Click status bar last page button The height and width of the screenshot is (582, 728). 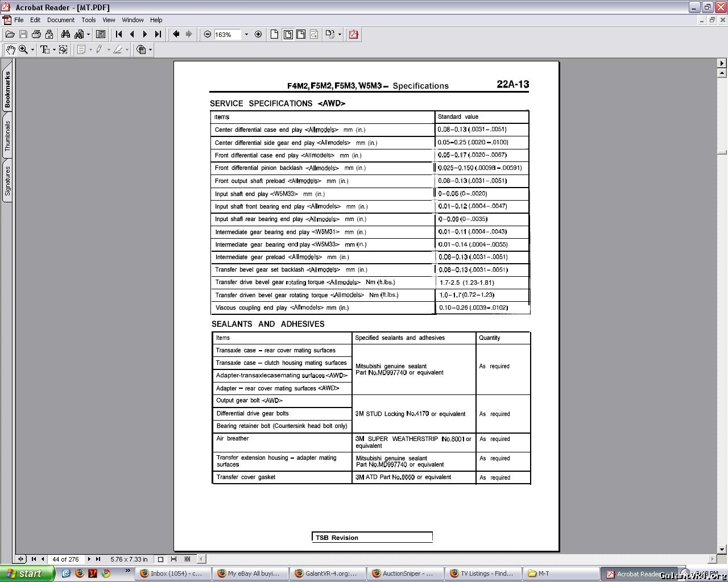(98, 559)
